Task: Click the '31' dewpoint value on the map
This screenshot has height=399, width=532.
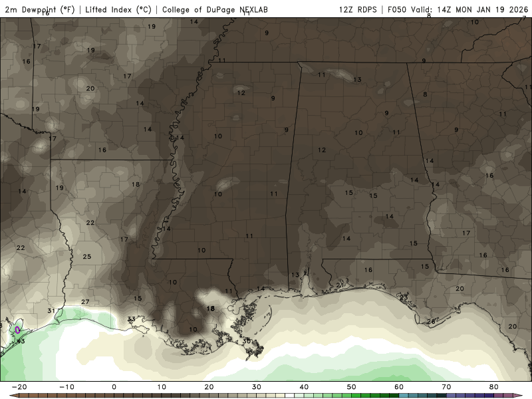Action: 51,311
